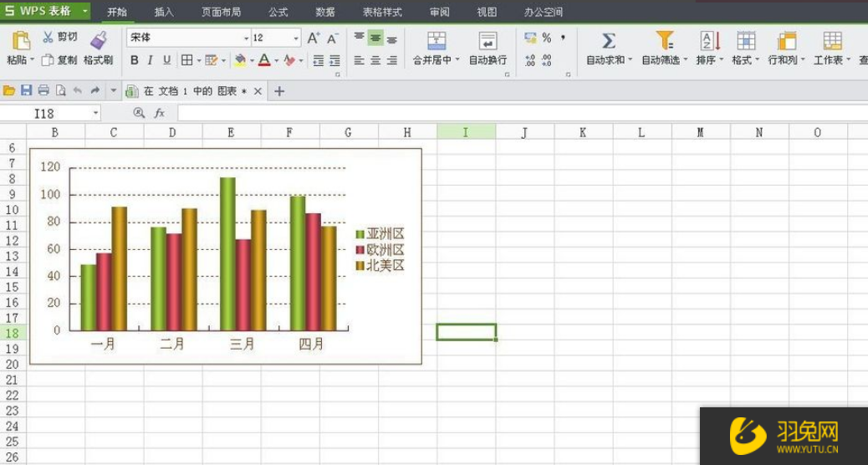The height and width of the screenshot is (465, 868).
Task: Increase font size with the A+ icon
Action: point(314,38)
